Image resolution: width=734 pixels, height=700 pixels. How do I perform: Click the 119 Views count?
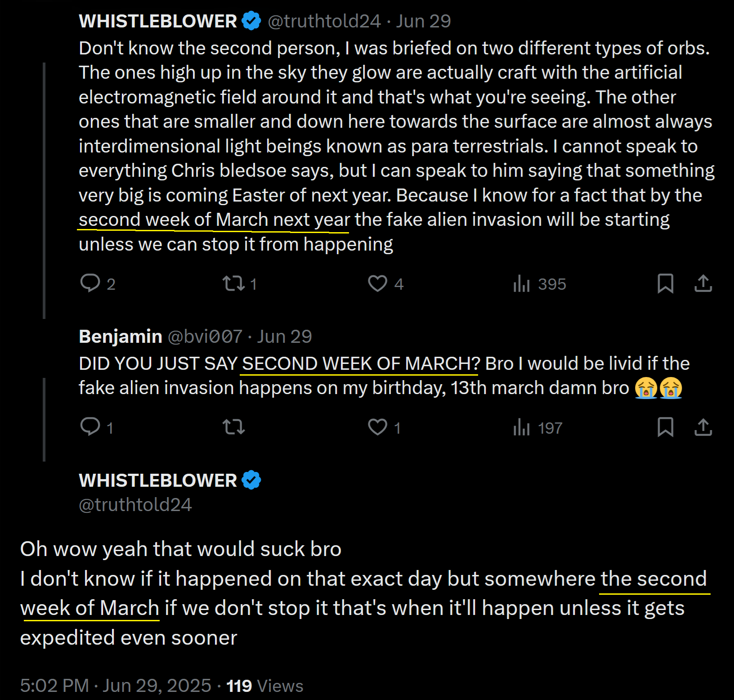point(264,686)
